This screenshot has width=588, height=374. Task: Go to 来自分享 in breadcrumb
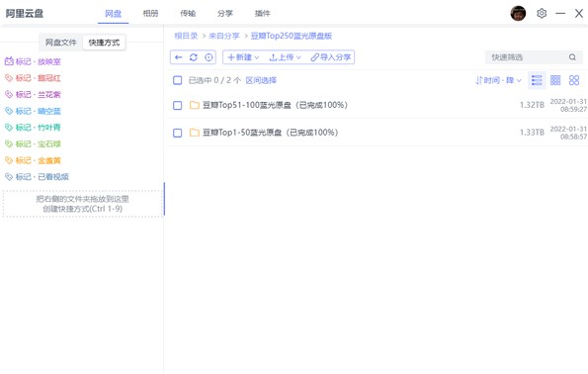(224, 36)
